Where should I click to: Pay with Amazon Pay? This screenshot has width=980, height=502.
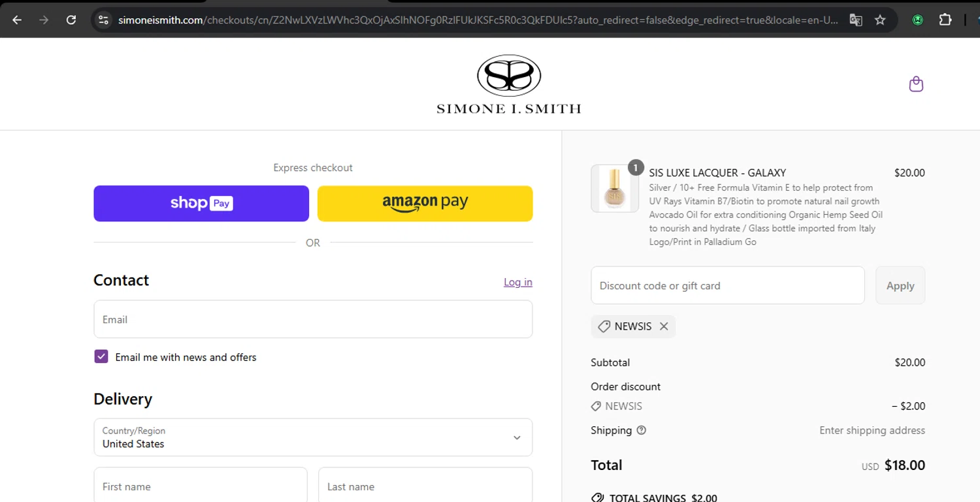point(425,204)
